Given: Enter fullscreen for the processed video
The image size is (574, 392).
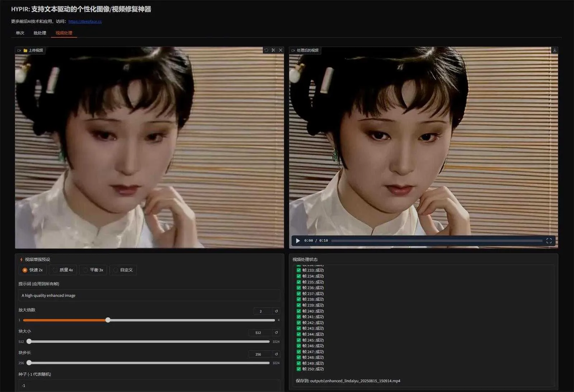Looking at the screenshot, I should [549, 241].
